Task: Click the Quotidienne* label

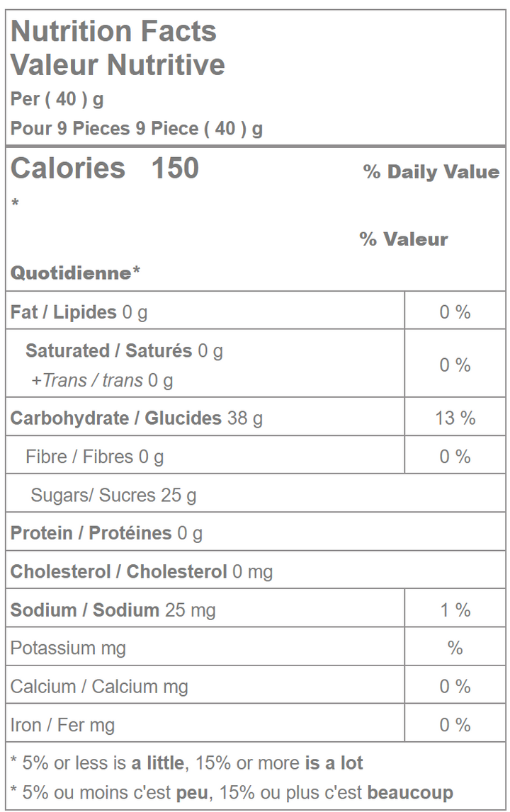Action: [x=76, y=273]
